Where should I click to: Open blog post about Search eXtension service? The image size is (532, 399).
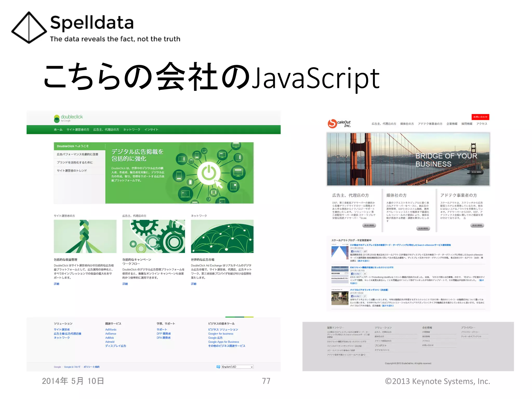pos(400,245)
